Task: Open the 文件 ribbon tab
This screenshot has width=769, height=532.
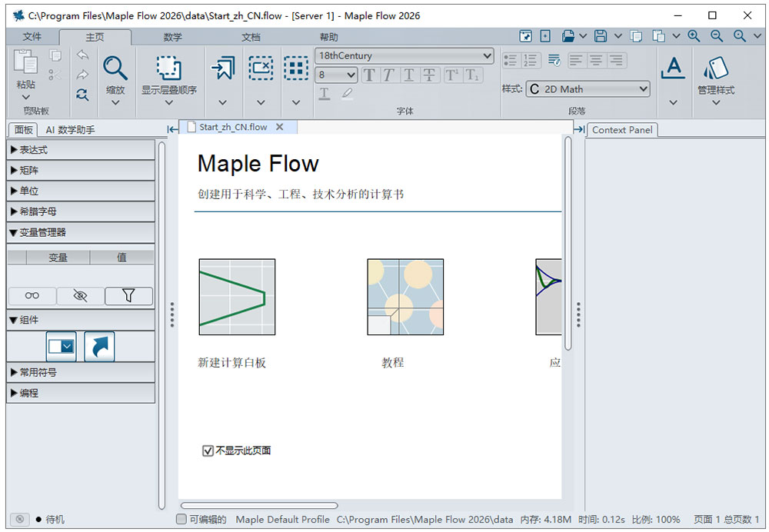Action: [32, 37]
